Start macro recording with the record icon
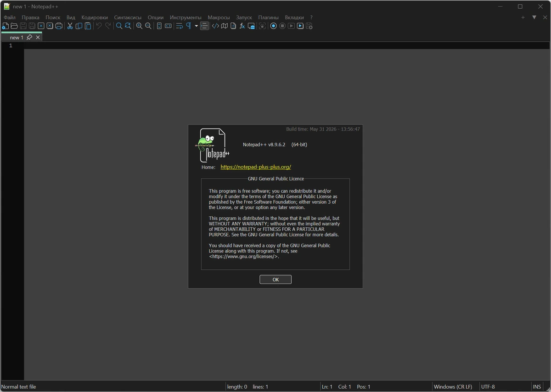The width and height of the screenshot is (551, 392). pos(273,26)
